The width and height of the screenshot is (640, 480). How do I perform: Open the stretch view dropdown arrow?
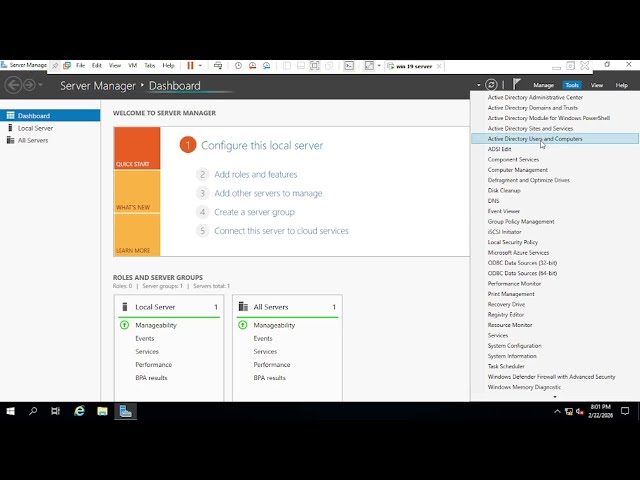(x=379, y=66)
